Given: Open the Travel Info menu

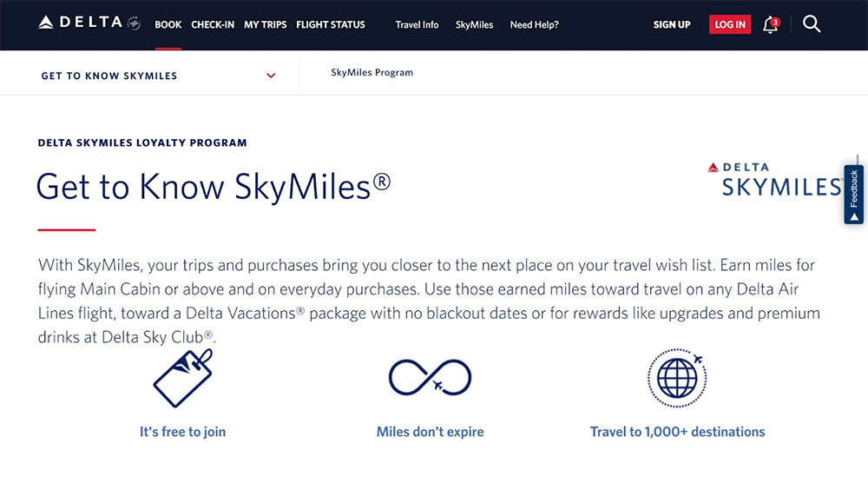Looking at the screenshot, I should point(417,24).
